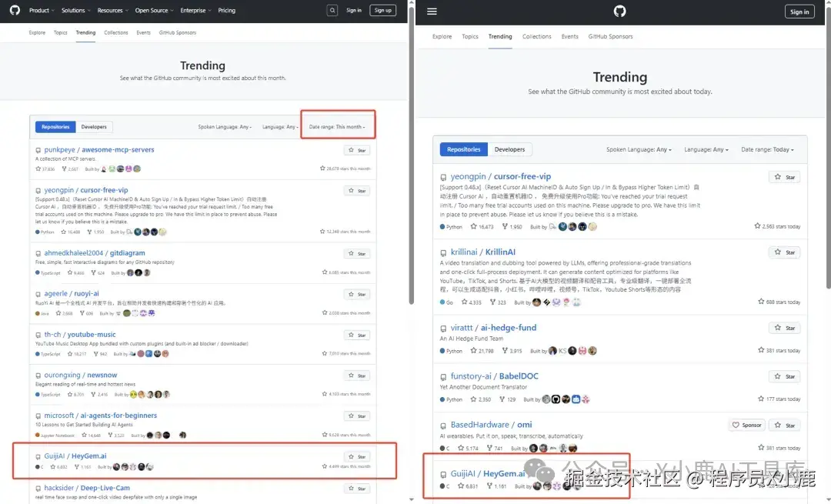Open Collections tab in left window
This screenshot has height=504, width=831.
coord(116,32)
